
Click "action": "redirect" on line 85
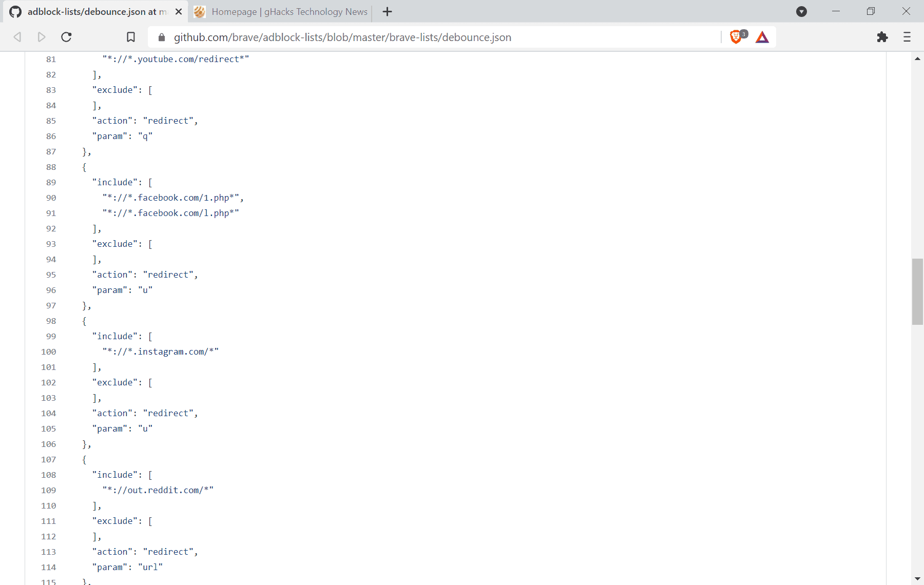point(145,121)
